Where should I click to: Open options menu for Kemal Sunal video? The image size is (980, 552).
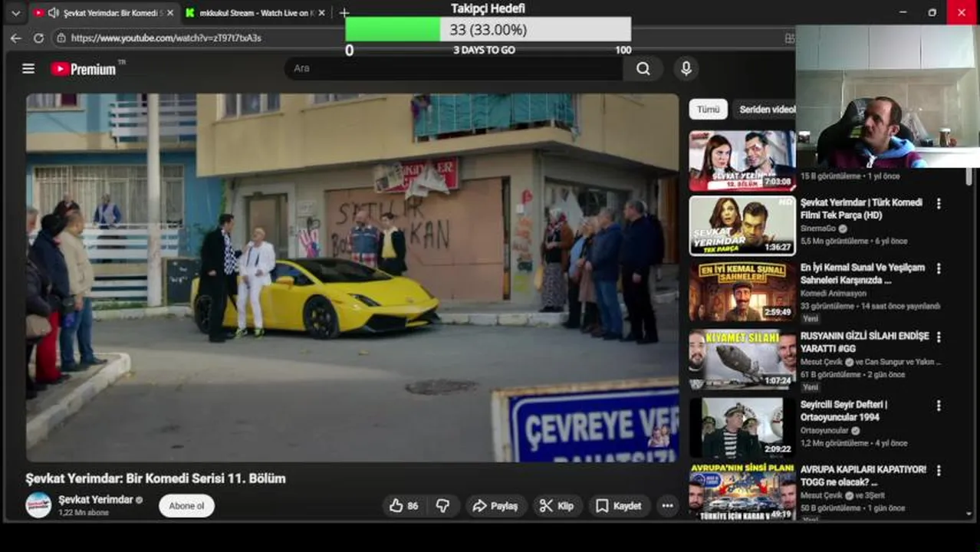939,269
